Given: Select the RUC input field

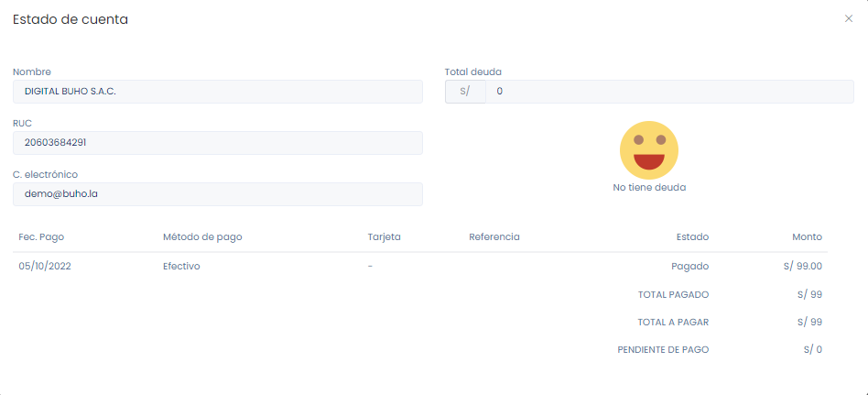Looking at the screenshot, I should (x=217, y=143).
